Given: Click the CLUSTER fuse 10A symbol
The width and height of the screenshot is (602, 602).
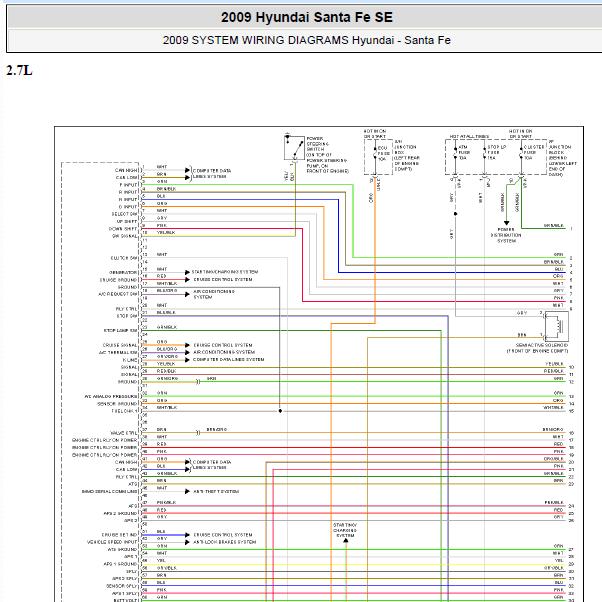Looking at the screenshot, I should coord(521,153).
